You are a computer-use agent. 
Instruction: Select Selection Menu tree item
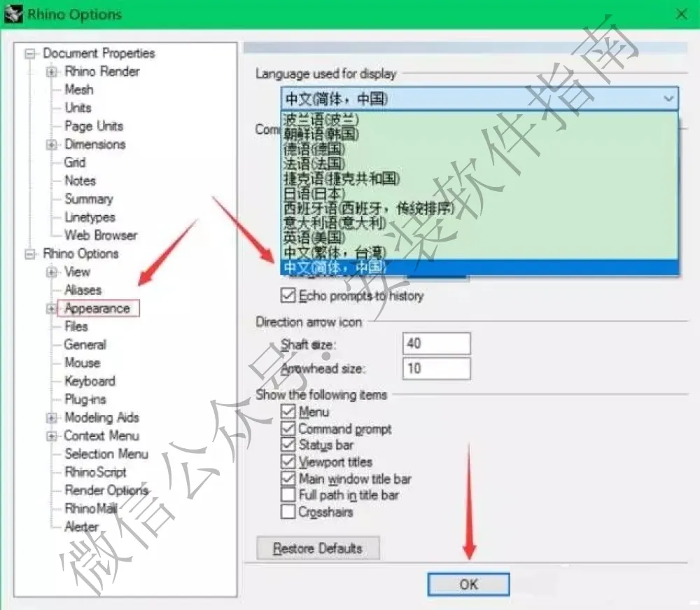(106, 454)
